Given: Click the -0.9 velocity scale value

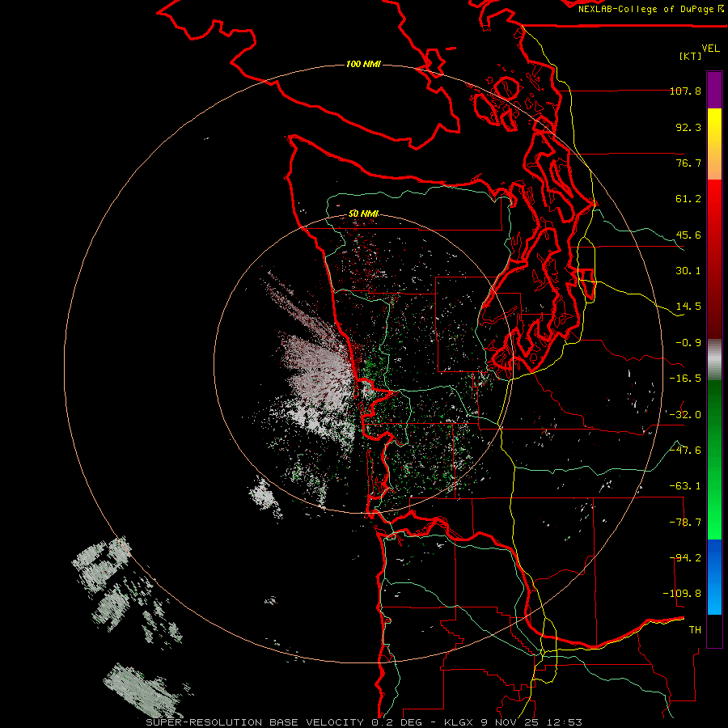Looking at the screenshot, I should click(688, 343).
